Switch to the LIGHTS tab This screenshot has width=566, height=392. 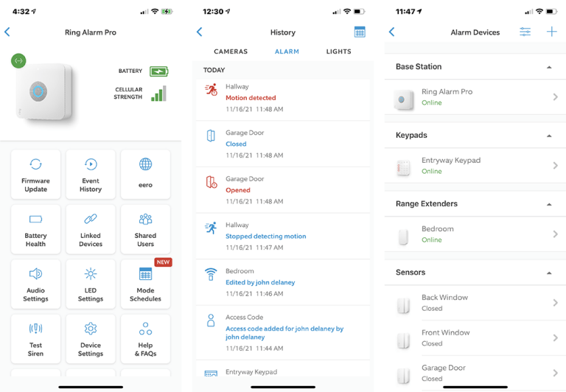(x=338, y=52)
